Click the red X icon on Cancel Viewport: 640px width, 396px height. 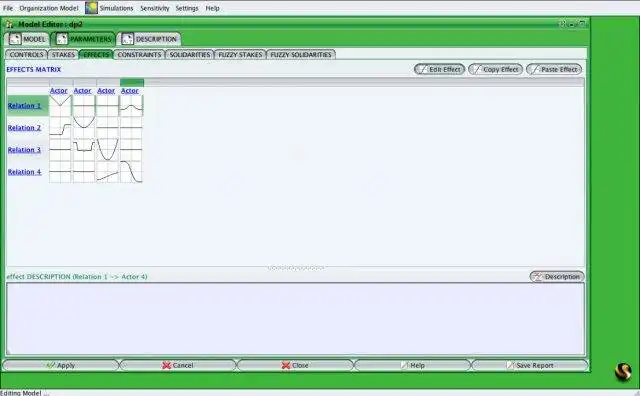pyautogui.click(x=166, y=365)
